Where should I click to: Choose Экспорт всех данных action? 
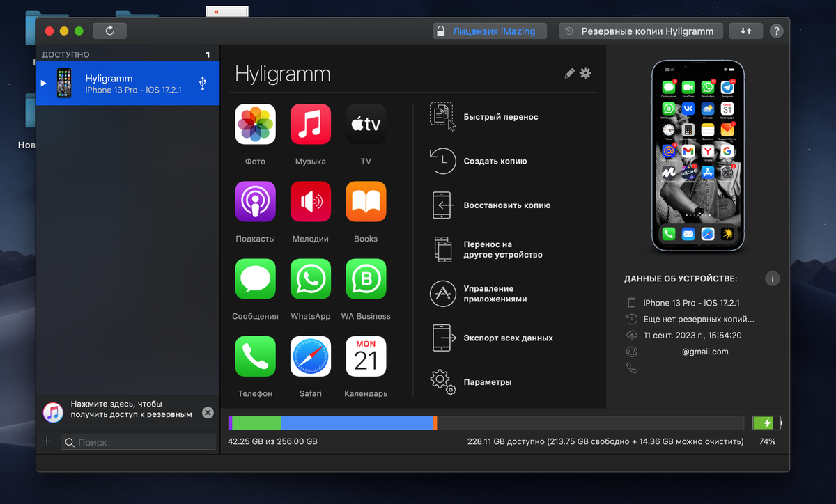[493, 338]
